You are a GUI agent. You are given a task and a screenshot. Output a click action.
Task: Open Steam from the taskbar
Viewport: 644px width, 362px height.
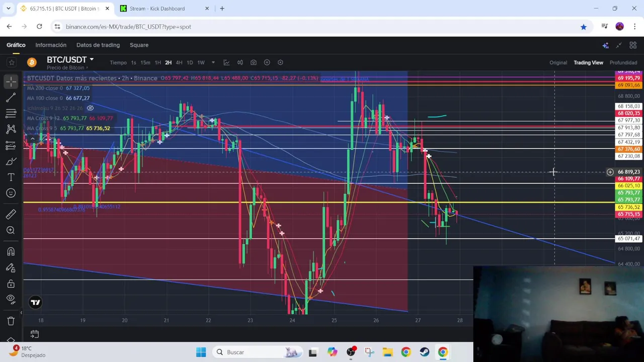click(x=424, y=352)
